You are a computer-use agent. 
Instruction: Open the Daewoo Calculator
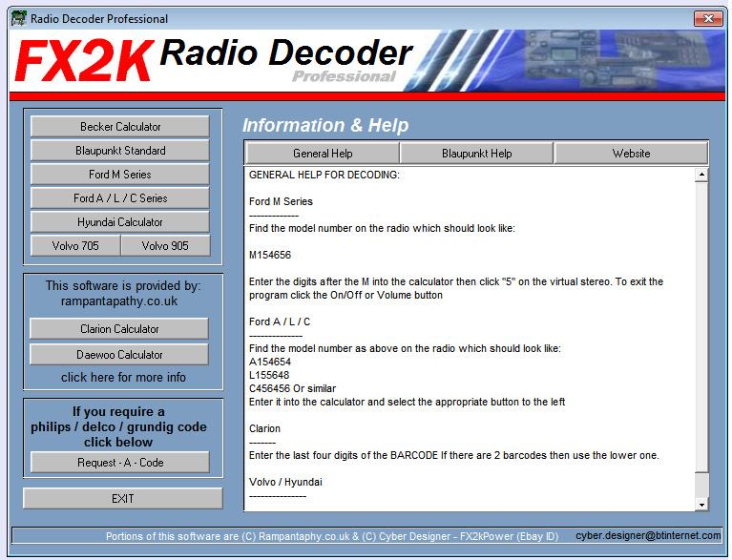[x=119, y=354]
